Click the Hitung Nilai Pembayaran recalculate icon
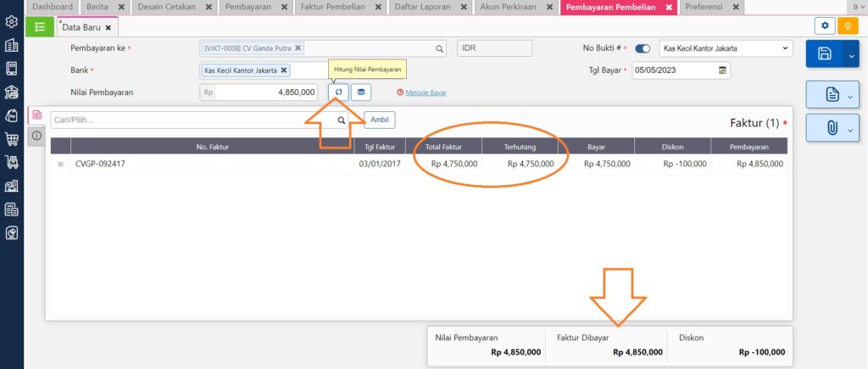This screenshot has height=369, width=868. coord(338,92)
